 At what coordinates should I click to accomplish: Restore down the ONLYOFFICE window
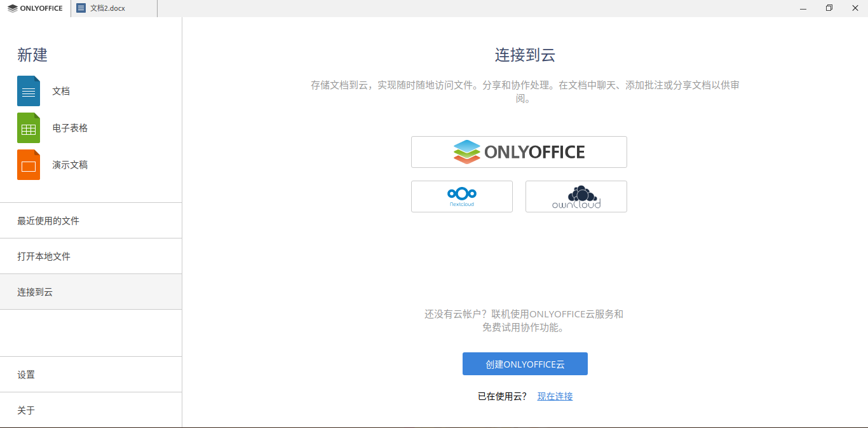829,8
